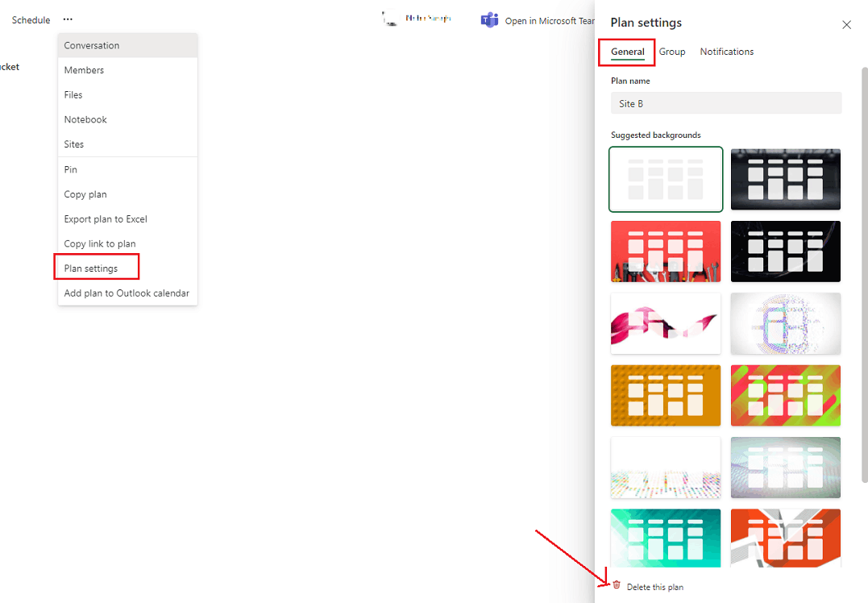Click the user profile avatar at top
The height and width of the screenshot is (603, 868).
tap(389, 18)
